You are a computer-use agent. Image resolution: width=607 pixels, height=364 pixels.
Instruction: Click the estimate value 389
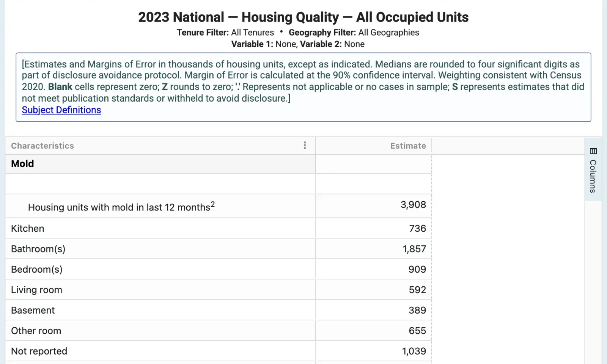[417, 311]
